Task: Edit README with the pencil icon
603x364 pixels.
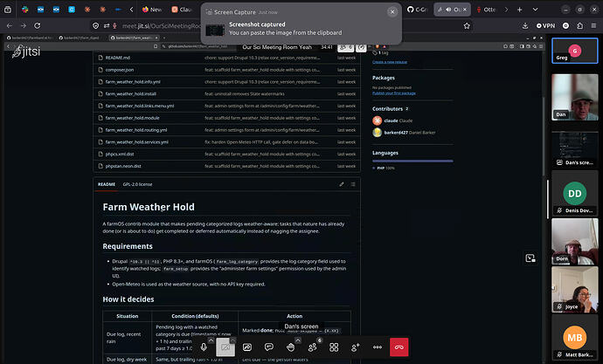Action: pos(342,184)
